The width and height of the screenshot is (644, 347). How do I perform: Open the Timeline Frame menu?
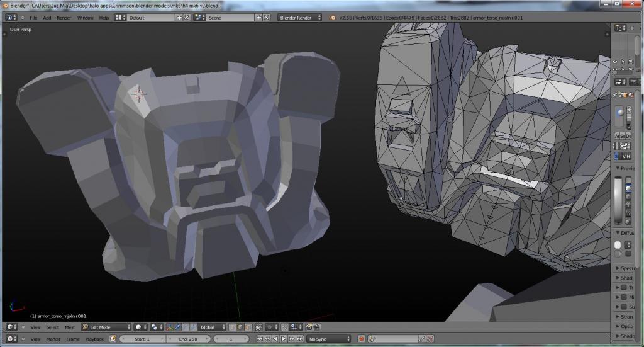73,339
